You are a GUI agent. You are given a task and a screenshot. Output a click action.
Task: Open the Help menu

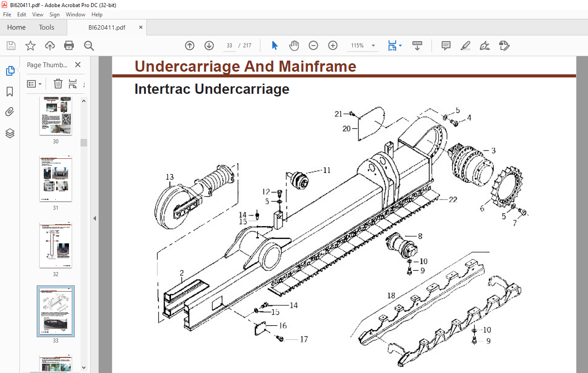[x=97, y=15]
